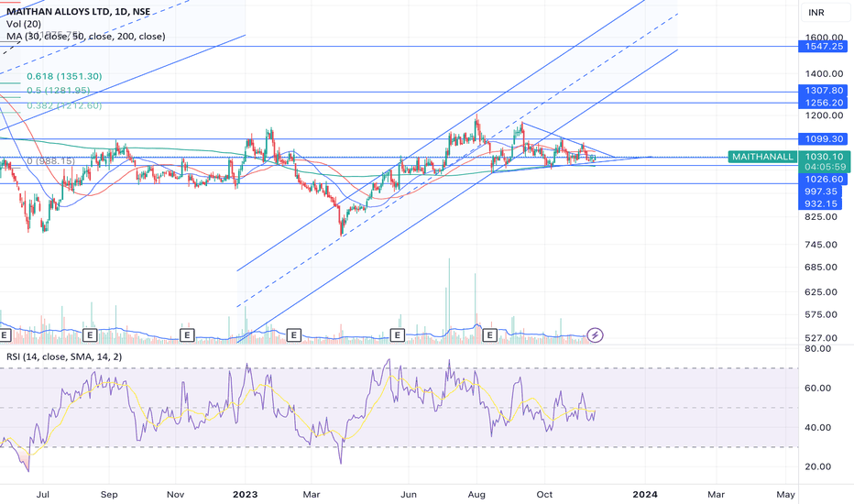Click the May label on the time axis

tap(785, 495)
